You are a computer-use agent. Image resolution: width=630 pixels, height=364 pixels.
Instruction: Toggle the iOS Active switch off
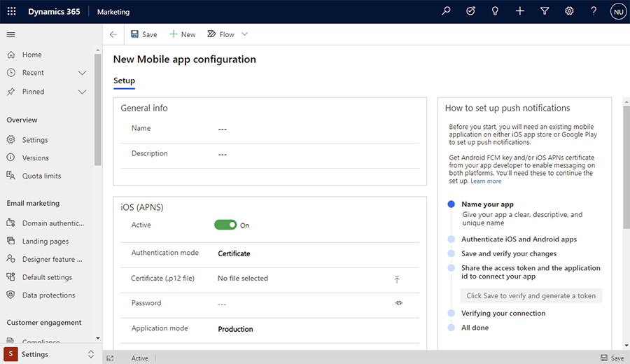225,225
